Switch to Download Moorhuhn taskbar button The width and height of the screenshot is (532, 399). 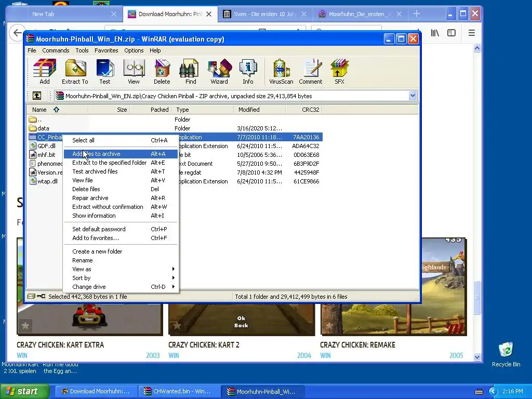pos(96,391)
